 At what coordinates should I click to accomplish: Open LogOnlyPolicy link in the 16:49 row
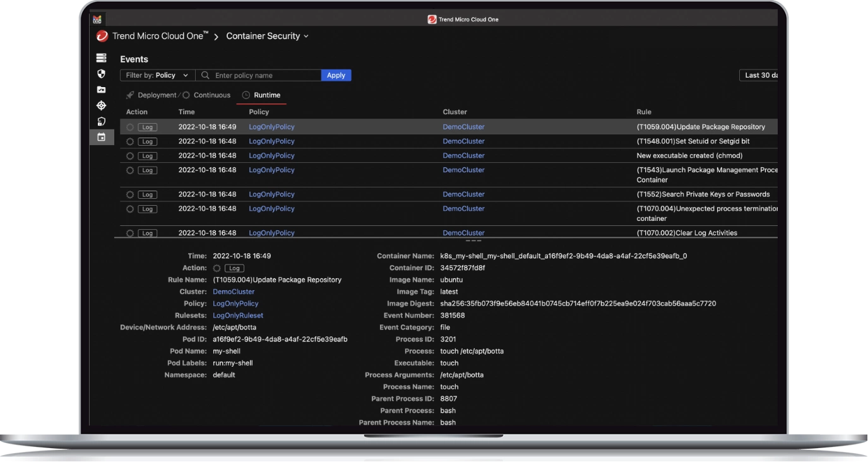pos(271,127)
